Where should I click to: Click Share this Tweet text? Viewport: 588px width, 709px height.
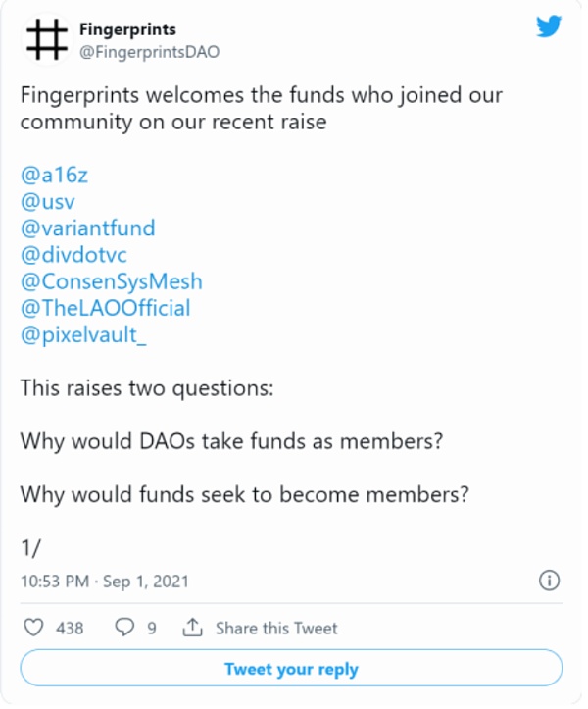[275, 628]
